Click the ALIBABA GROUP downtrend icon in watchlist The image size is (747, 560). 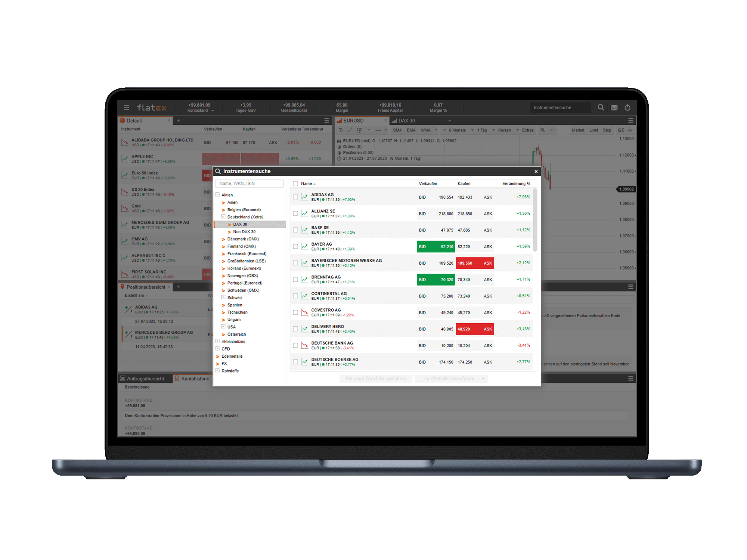[x=125, y=142]
